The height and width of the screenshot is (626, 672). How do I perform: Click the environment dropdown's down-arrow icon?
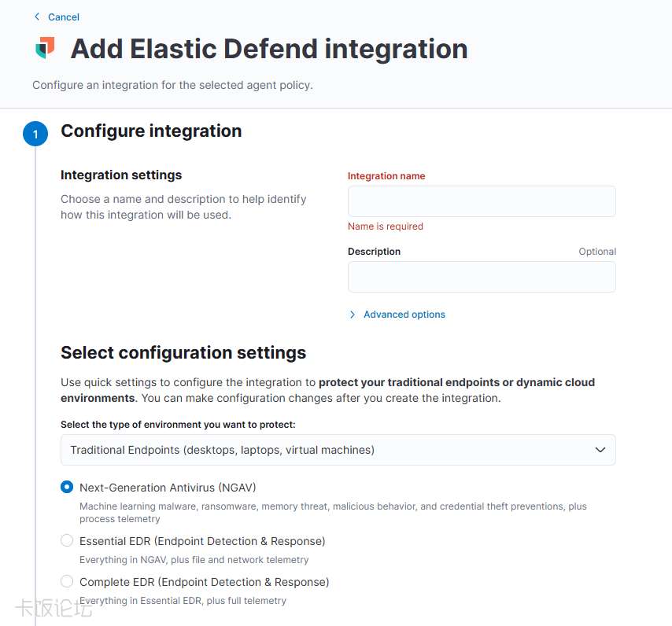point(600,450)
